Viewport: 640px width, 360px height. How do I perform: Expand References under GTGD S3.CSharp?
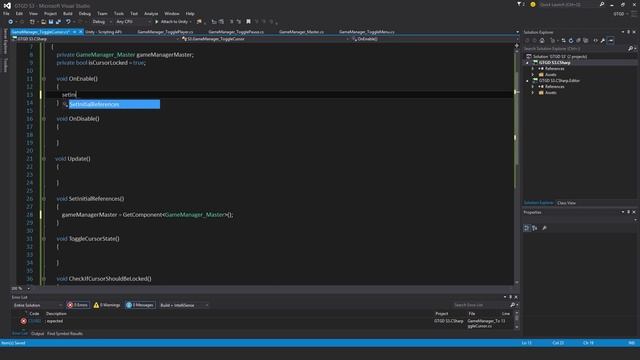[x=533, y=69]
